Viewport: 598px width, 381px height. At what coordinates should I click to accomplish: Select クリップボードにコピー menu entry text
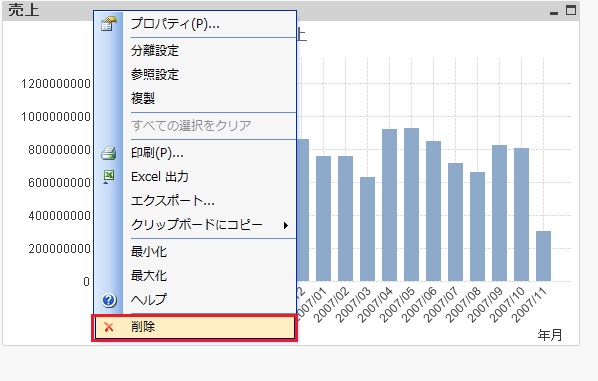(197, 225)
